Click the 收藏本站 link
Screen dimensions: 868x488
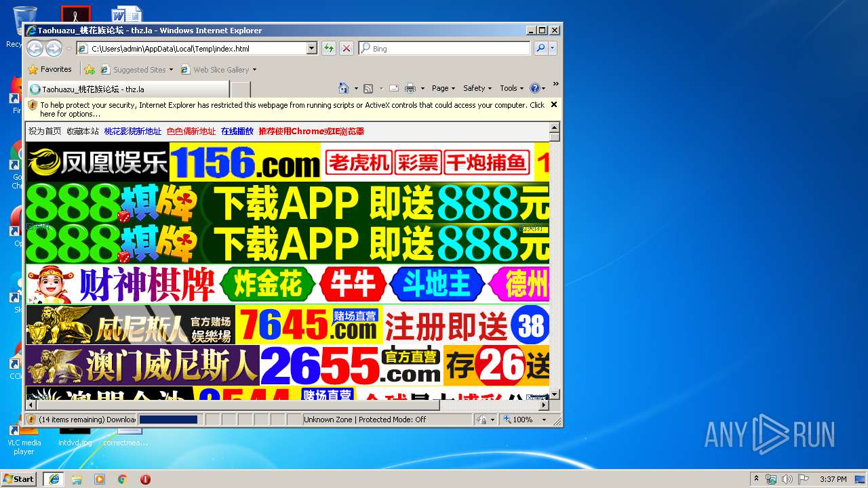tap(83, 131)
